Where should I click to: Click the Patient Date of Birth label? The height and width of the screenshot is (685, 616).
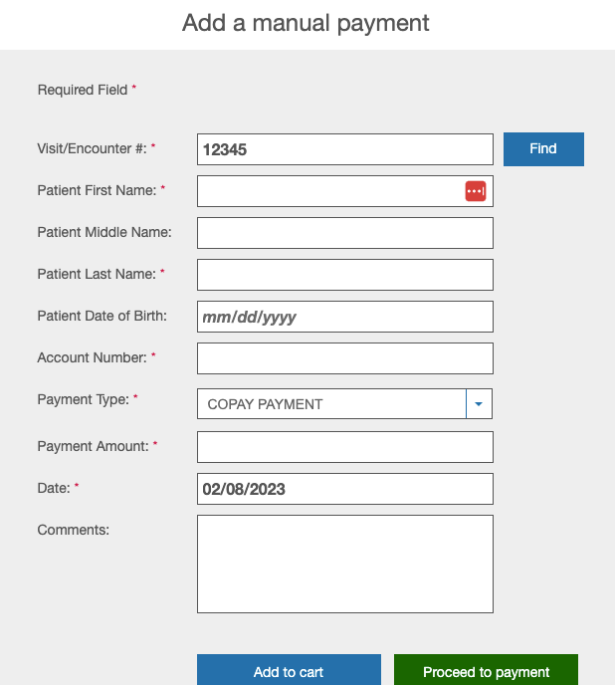click(102, 316)
